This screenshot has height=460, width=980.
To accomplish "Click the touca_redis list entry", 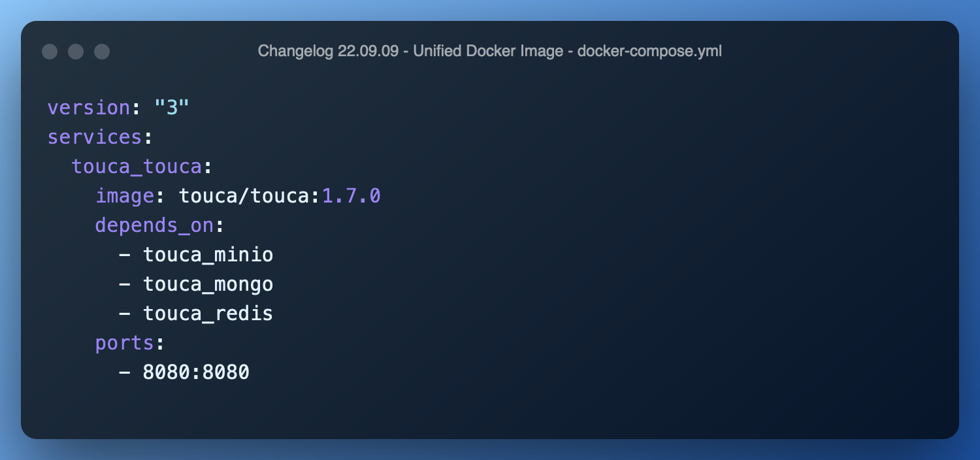I will point(208,314).
